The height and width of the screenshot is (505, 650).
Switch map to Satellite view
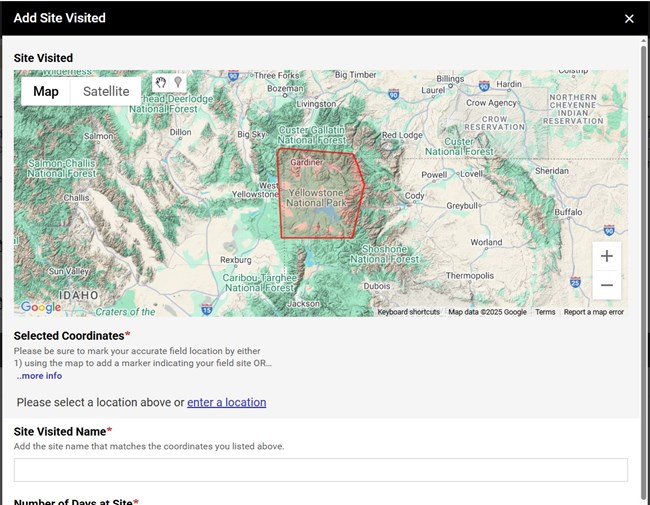[x=106, y=91]
